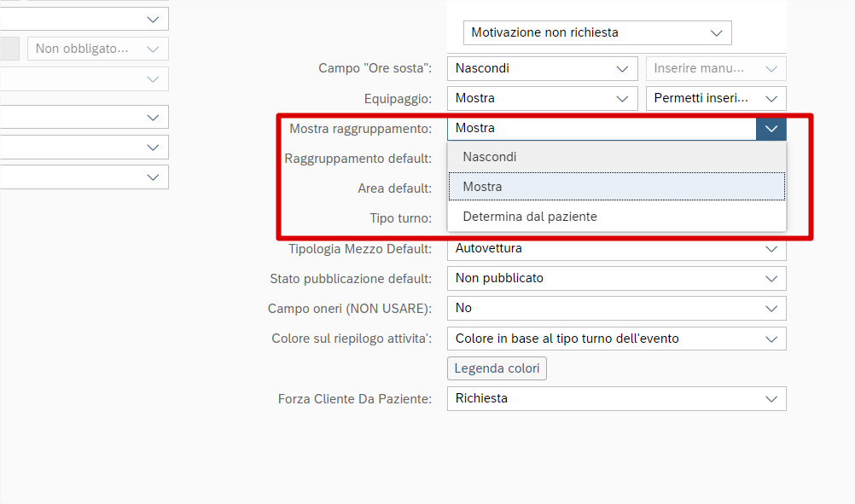
Task: Open the "Permetti inseri..." dropdown
Action: [716, 98]
